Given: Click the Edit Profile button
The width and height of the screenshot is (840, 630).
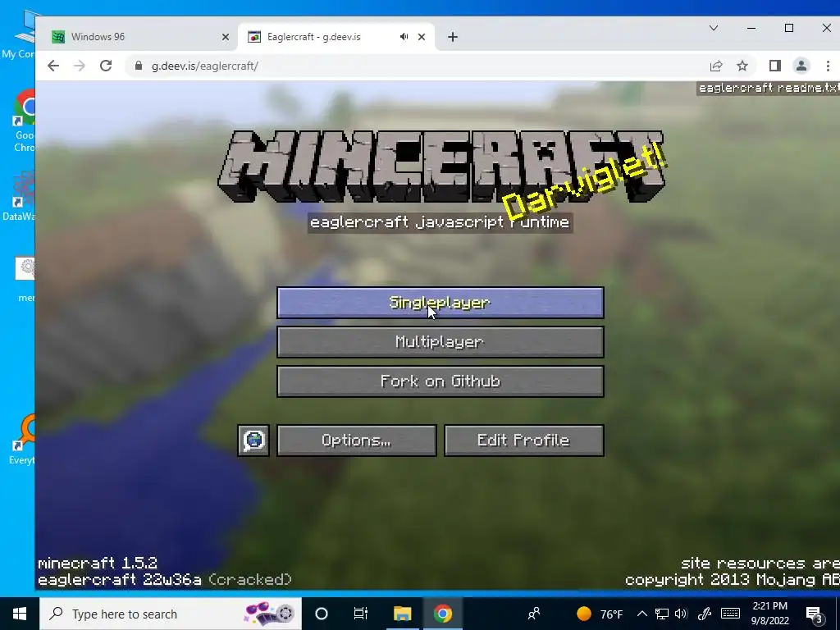Looking at the screenshot, I should click(523, 441).
